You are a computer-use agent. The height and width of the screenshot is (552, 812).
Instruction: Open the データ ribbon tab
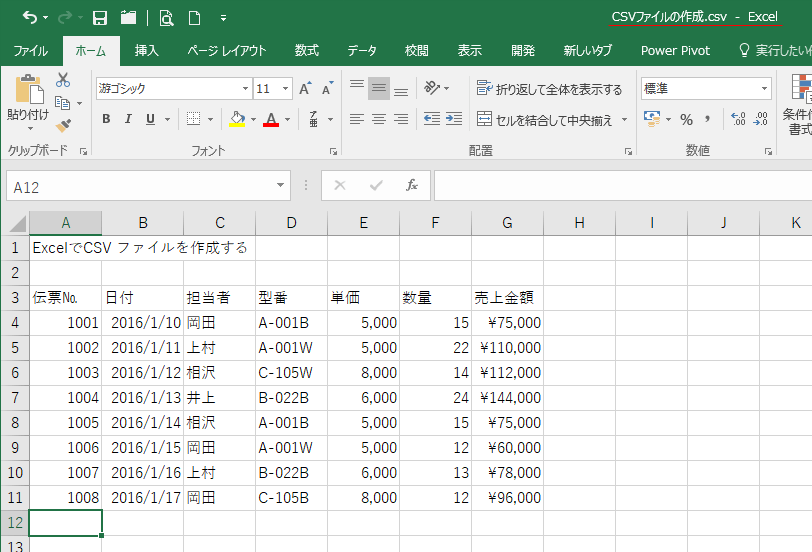coord(362,50)
